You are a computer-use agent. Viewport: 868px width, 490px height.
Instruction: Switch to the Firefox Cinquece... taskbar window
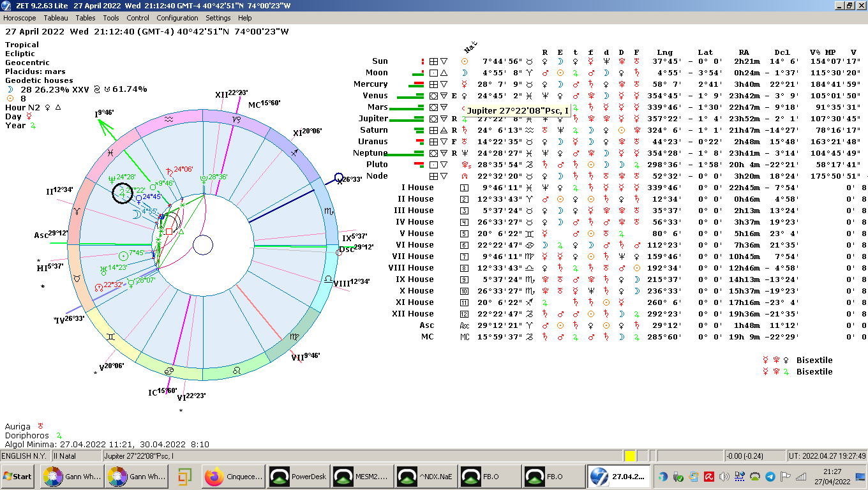234,476
